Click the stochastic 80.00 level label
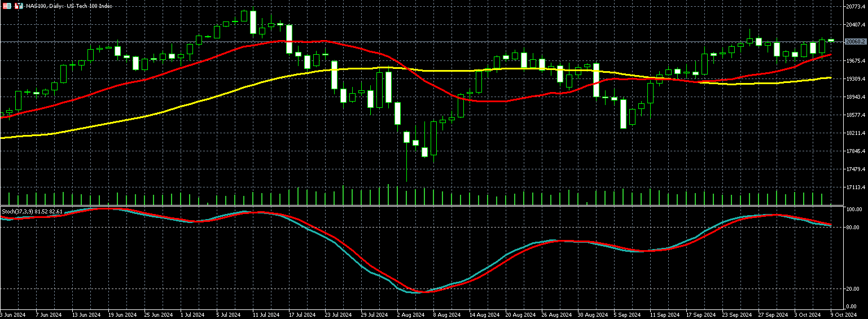868x319 pixels. [x=853, y=228]
